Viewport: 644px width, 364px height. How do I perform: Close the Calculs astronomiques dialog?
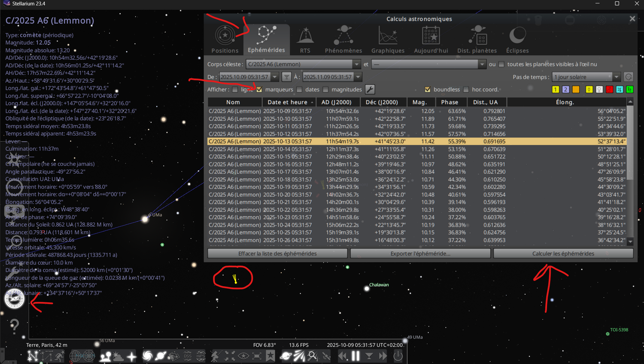click(x=632, y=19)
